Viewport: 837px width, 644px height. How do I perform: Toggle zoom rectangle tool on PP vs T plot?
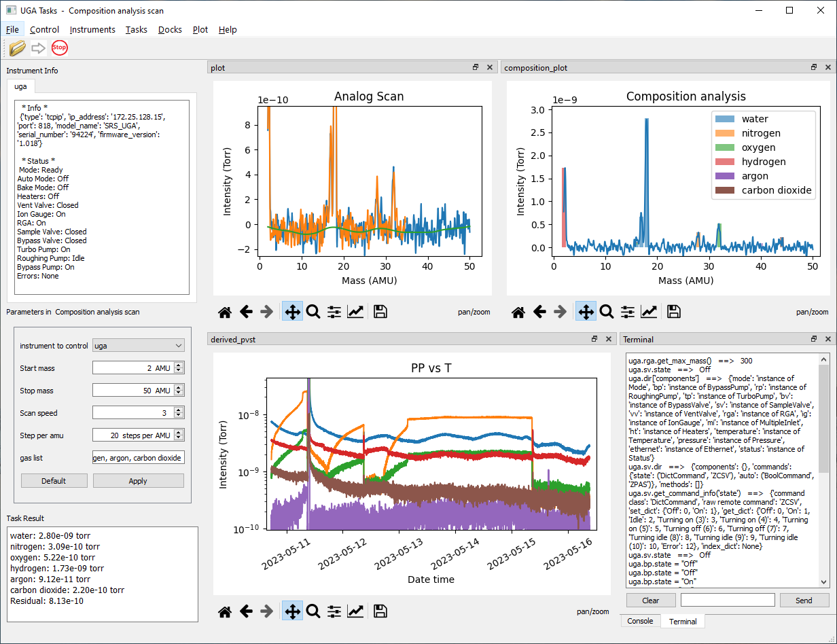coord(313,611)
